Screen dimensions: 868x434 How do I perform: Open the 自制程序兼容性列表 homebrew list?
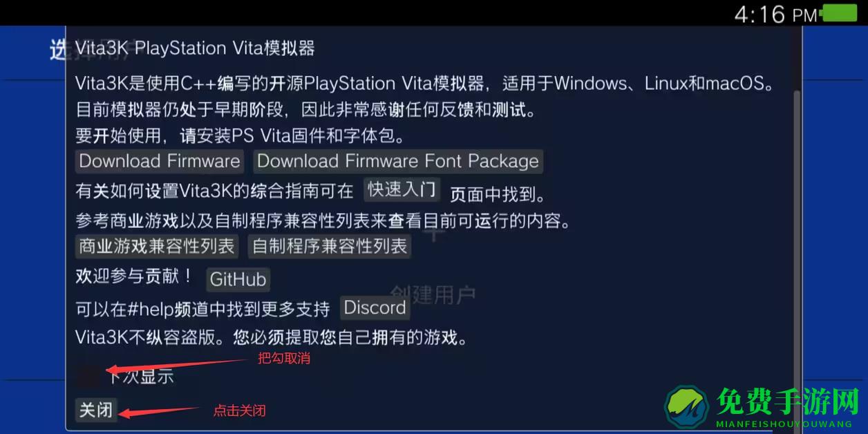click(x=330, y=246)
